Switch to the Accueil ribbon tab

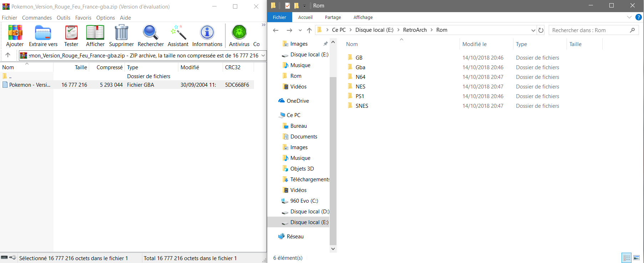305,17
